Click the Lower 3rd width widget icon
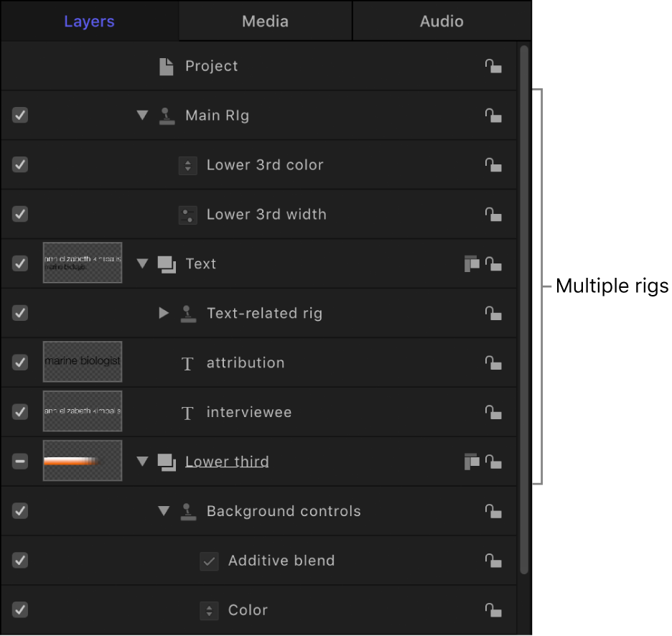 pos(187,215)
